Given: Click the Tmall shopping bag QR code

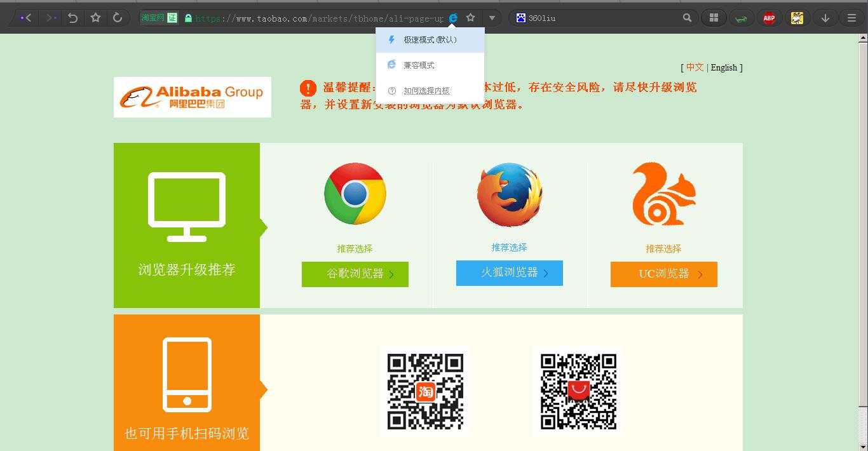Looking at the screenshot, I should coord(578,391).
